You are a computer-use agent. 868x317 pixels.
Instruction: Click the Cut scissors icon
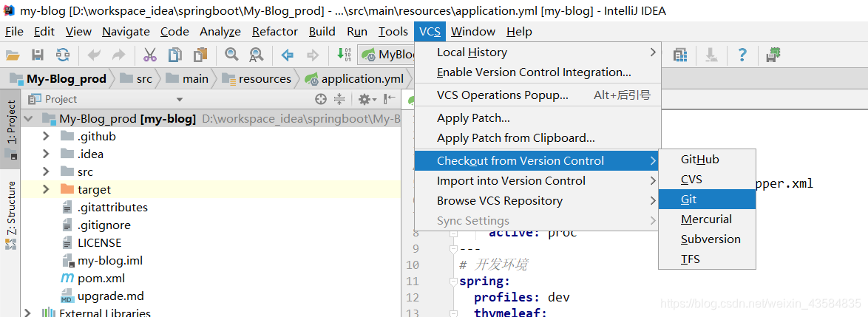coord(150,55)
